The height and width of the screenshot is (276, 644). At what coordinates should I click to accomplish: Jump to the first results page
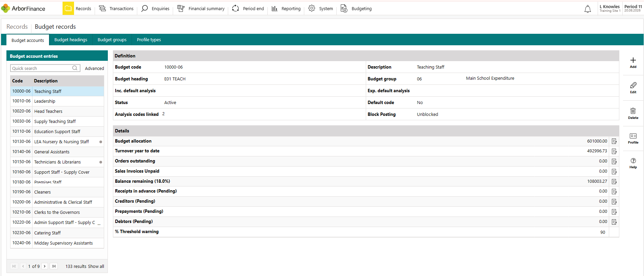click(14, 266)
